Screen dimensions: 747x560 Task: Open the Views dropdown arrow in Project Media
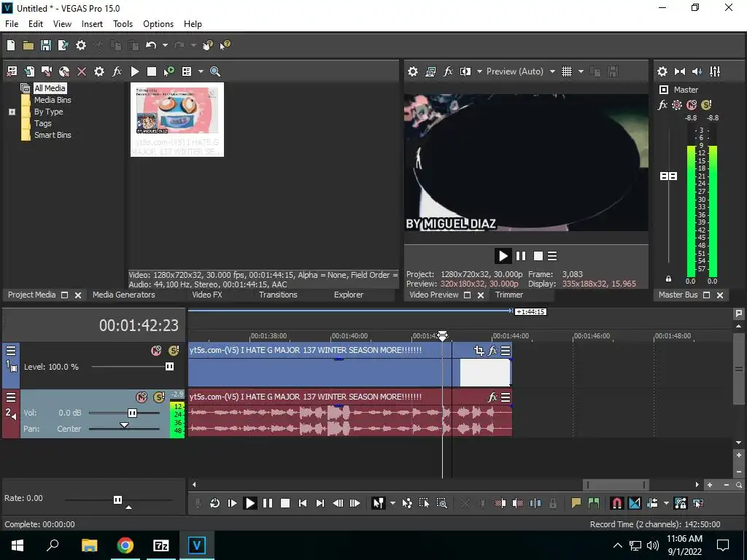pyautogui.click(x=201, y=71)
